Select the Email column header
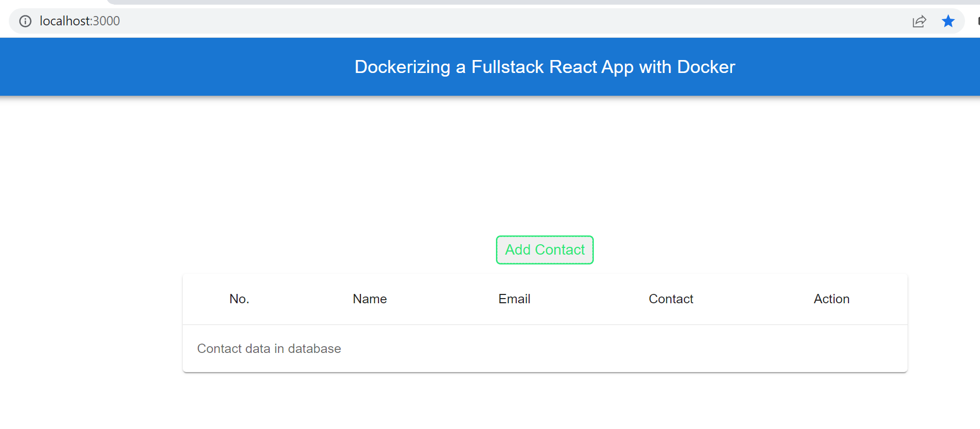 point(514,299)
